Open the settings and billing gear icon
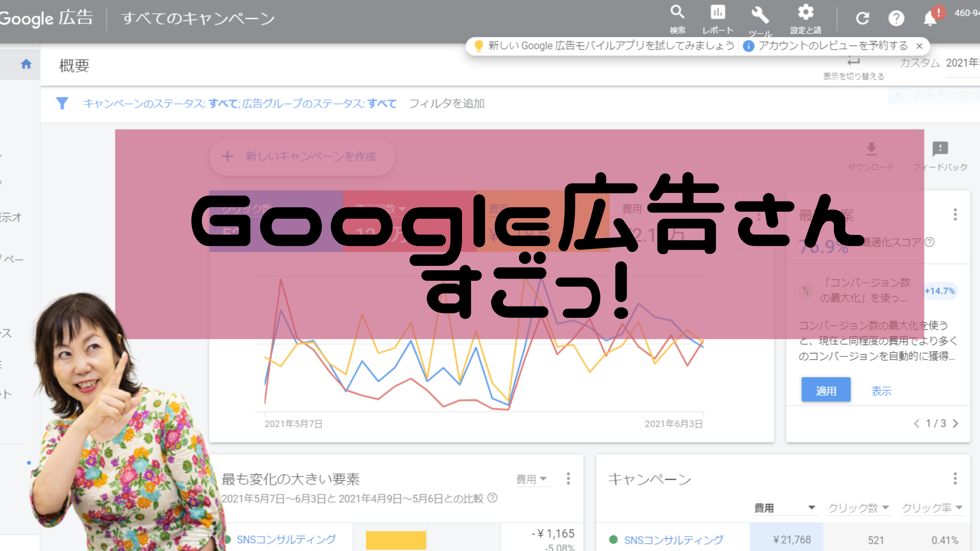The height and width of the screenshot is (551, 980). click(805, 12)
